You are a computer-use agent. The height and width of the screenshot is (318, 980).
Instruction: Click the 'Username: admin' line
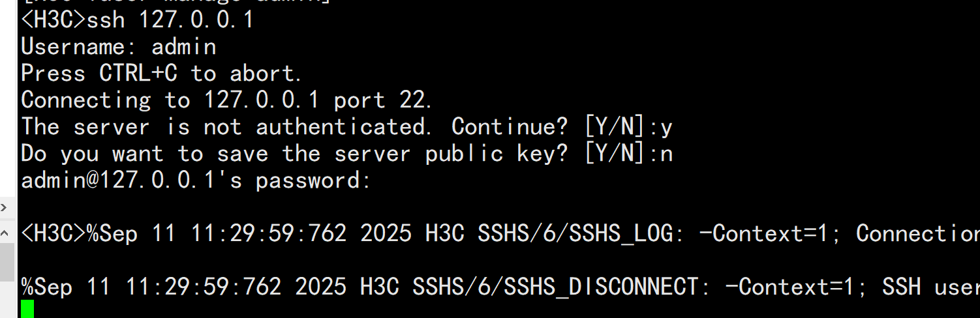[x=118, y=47]
